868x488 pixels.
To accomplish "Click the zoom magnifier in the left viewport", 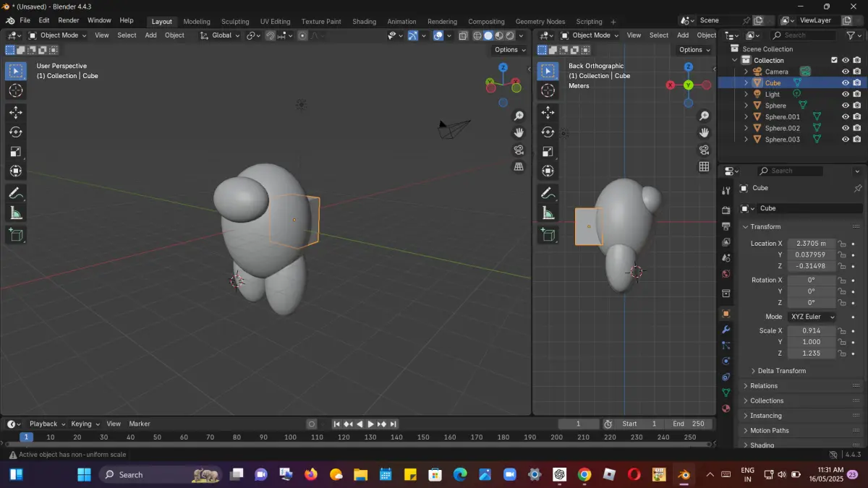I will [519, 116].
